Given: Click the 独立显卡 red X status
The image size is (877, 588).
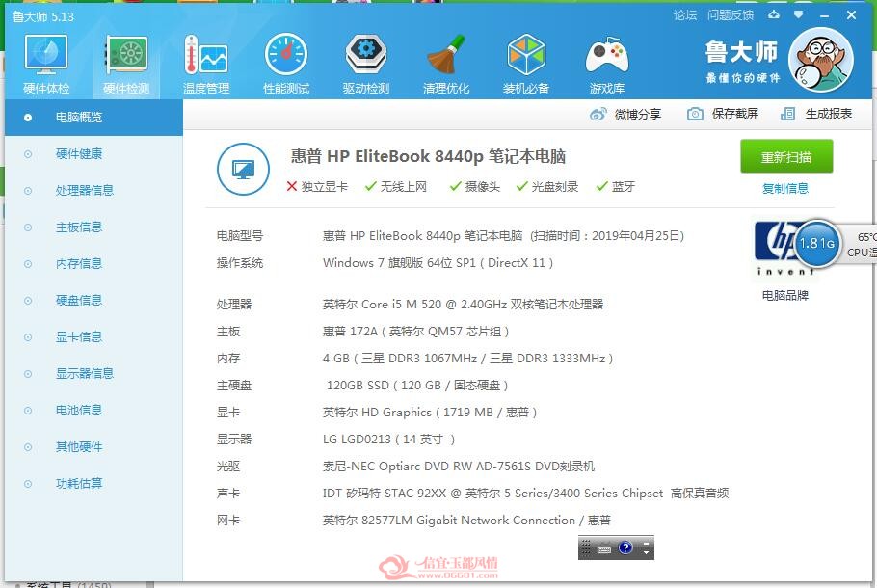Looking at the screenshot, I should (x=316, y=187).
